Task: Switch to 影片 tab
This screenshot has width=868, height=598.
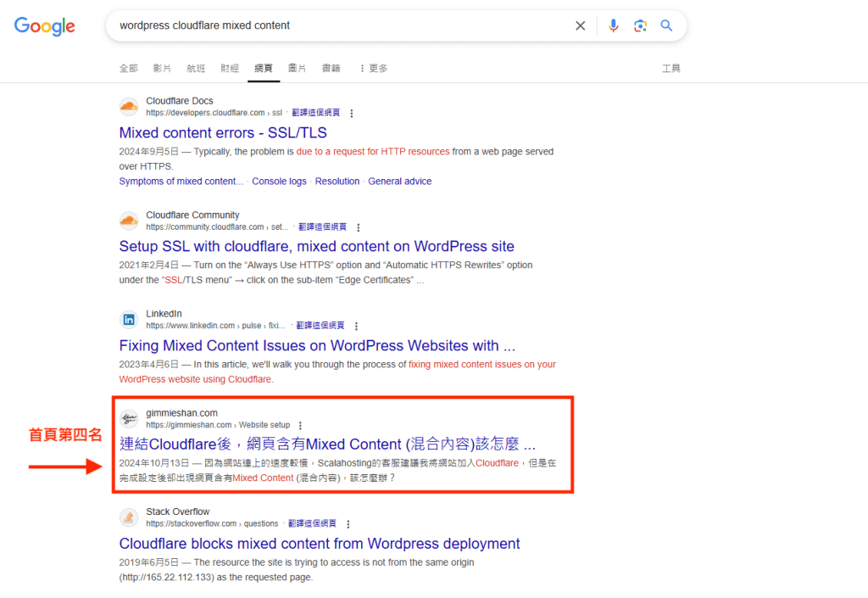Action: point(162,68)
